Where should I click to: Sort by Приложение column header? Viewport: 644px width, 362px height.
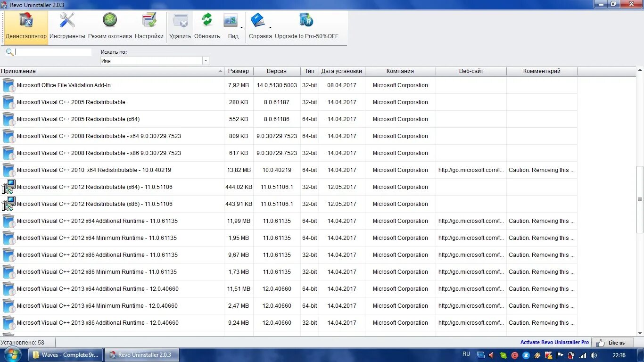point(112,71)
